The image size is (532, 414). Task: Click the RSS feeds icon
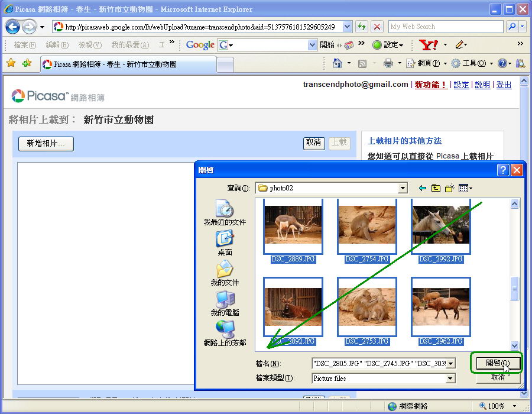pos(362,63)
